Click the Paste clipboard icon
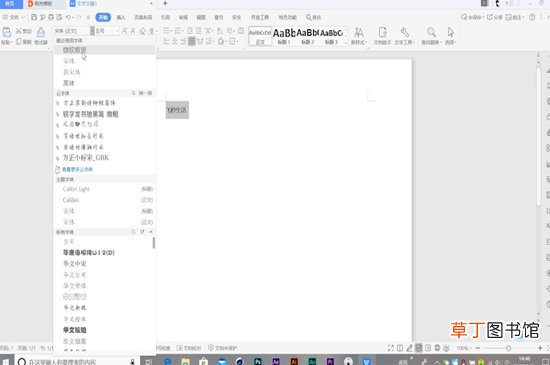Viewport: 550px width, 365px height. pos(6,33)
